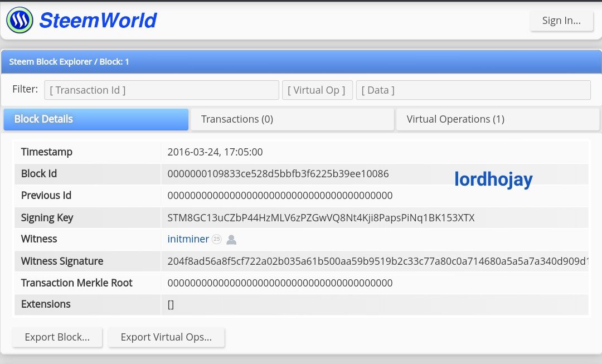Click the Sign In button
The height and width of the screenshot is (364, 602).
click(561, 21)
